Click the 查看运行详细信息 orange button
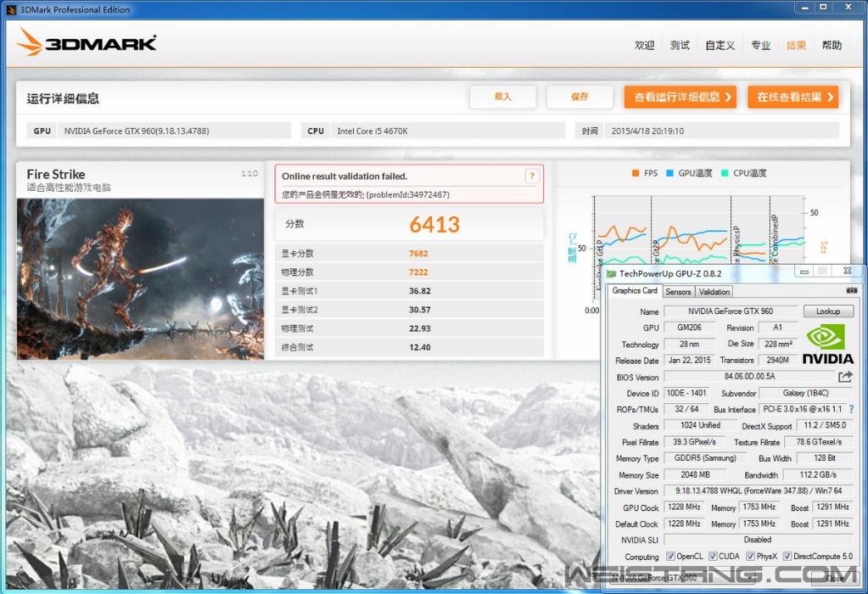The height and width of the screenshot is (594, 868). (680, 97)
